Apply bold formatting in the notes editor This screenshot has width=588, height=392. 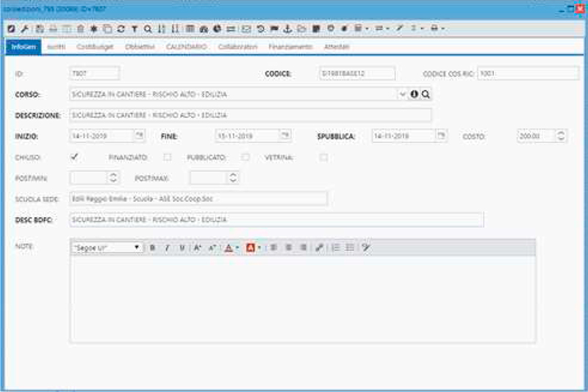153,248
